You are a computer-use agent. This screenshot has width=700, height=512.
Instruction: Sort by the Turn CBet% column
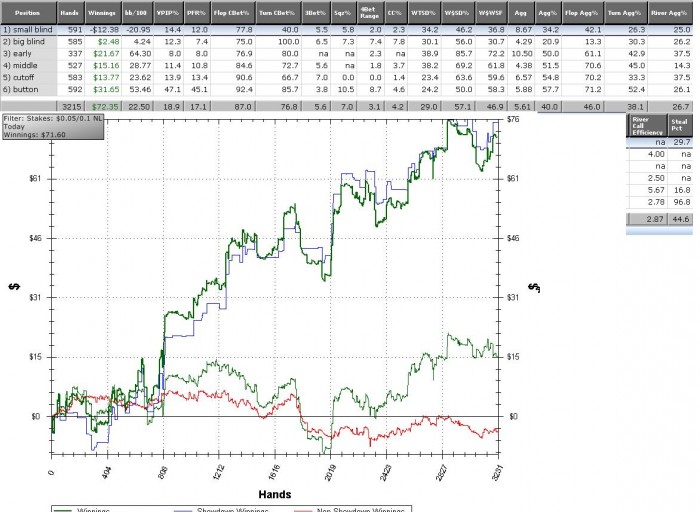pos(279,12)
